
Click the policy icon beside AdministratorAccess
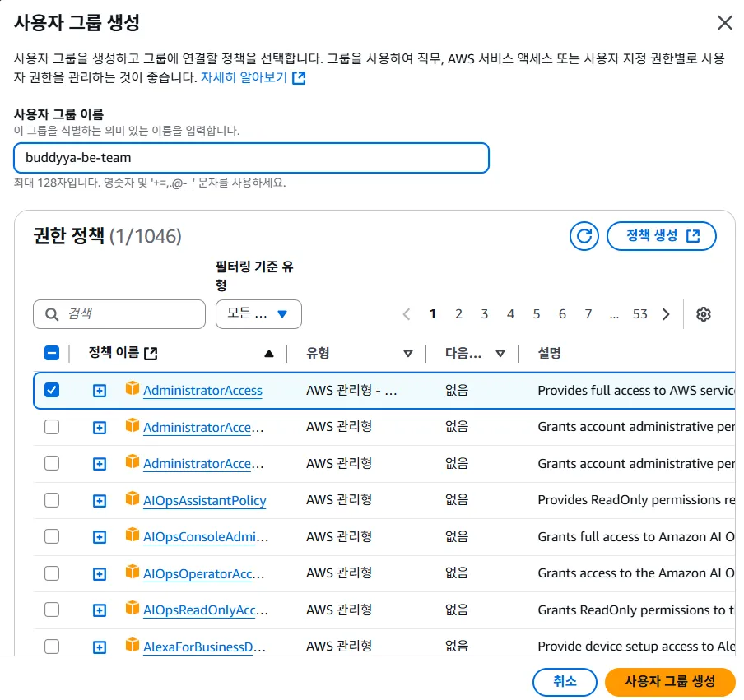tap(133, 389)
